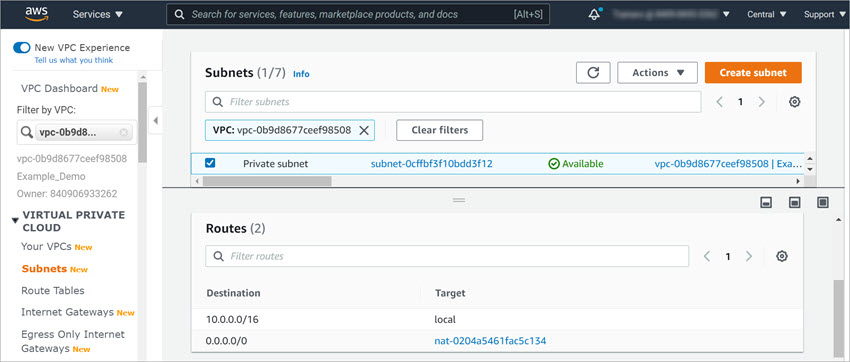Screen dimensions: 850x362
Task: Click the Filter routes search field
Action: tap(447, 256)
